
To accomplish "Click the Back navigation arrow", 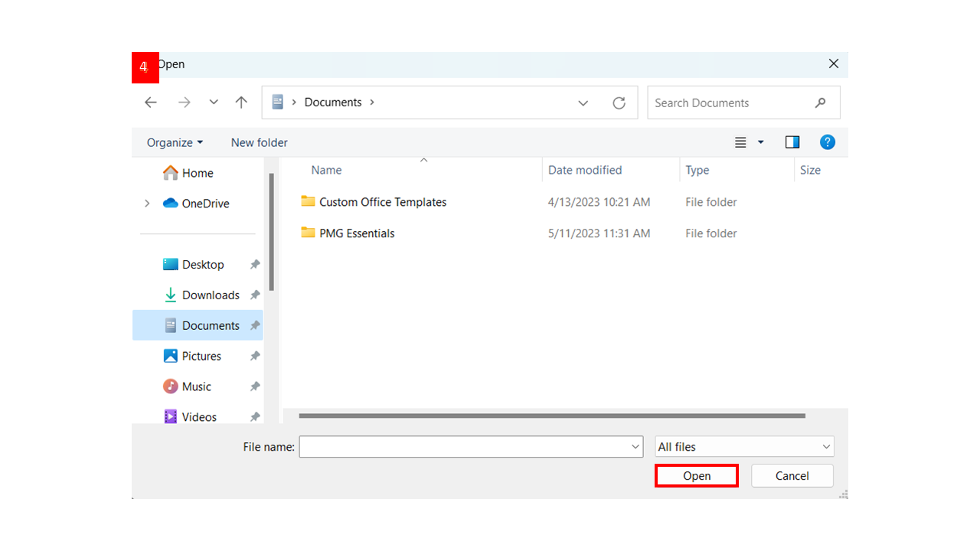I will (151, 103).
